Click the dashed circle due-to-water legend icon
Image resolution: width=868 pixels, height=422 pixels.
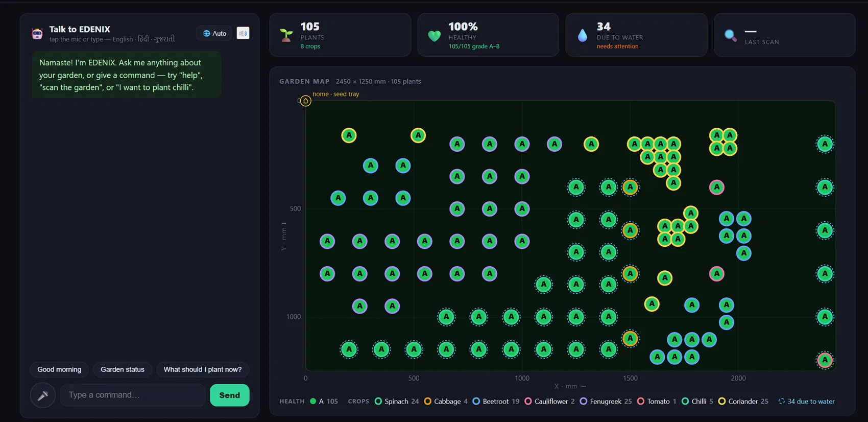pyautogui.click(x=781, y=402)
